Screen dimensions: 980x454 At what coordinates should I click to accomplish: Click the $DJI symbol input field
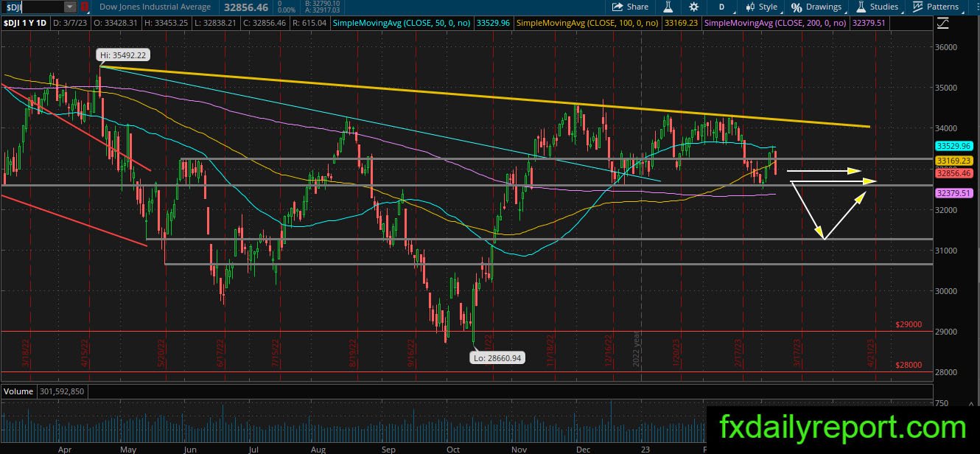click(32, 7)
